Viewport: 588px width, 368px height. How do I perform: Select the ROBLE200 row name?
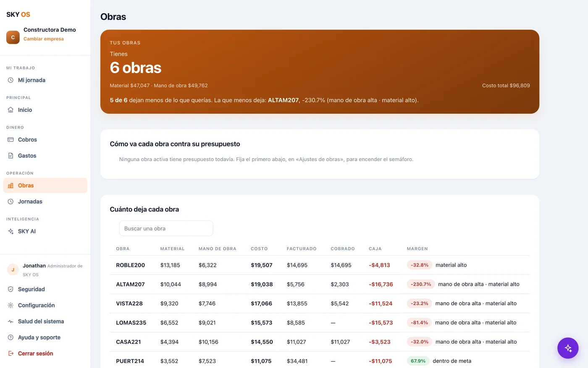coord(131,265)
